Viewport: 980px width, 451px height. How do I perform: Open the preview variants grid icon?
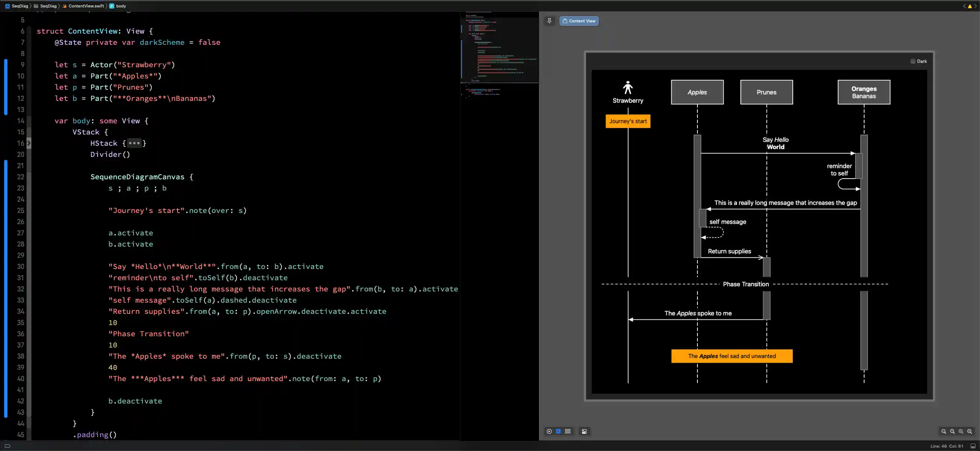tap(567, 432)
